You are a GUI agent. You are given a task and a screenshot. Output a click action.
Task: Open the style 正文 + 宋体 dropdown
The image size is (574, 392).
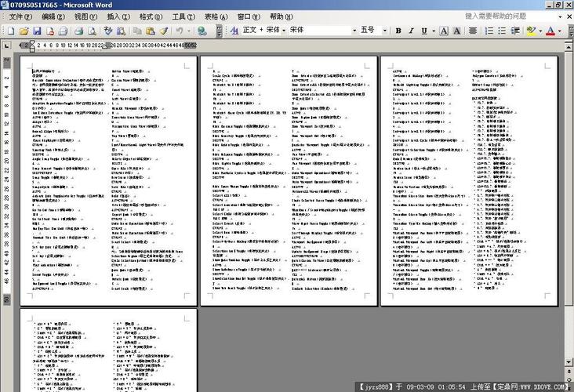[282, 31]
